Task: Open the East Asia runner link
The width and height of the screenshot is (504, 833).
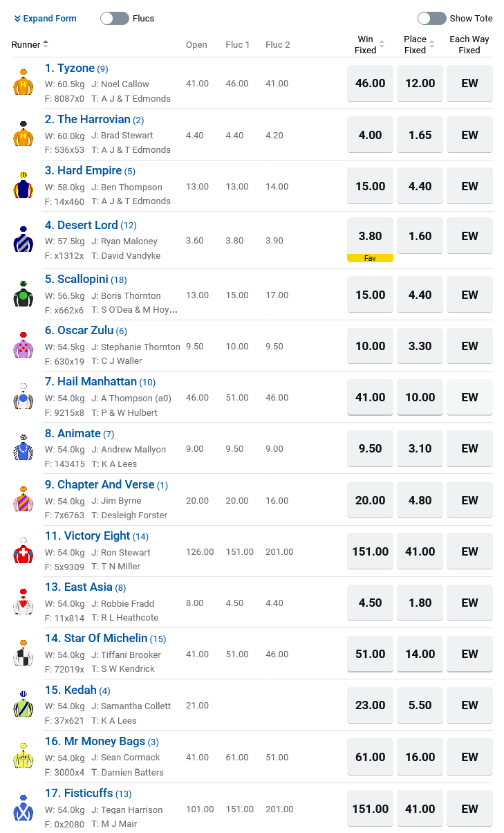Action: 88,587
